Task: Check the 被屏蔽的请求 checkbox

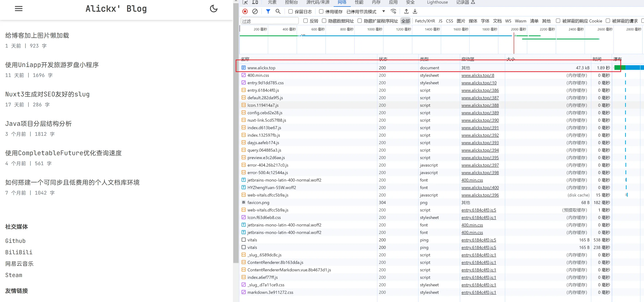Action: [608, 21]
